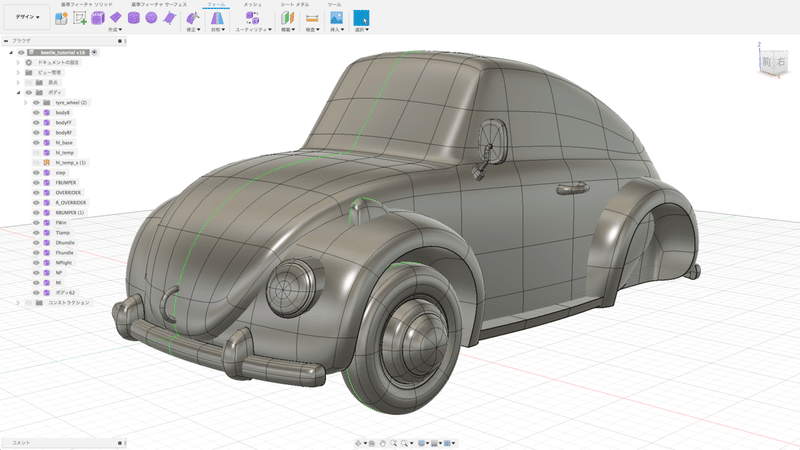The width and height of the screenshot is (800, 450).
Task: Click the Edit Form icon above 修正
Action: pyautogui.click(x=193, y=18)
